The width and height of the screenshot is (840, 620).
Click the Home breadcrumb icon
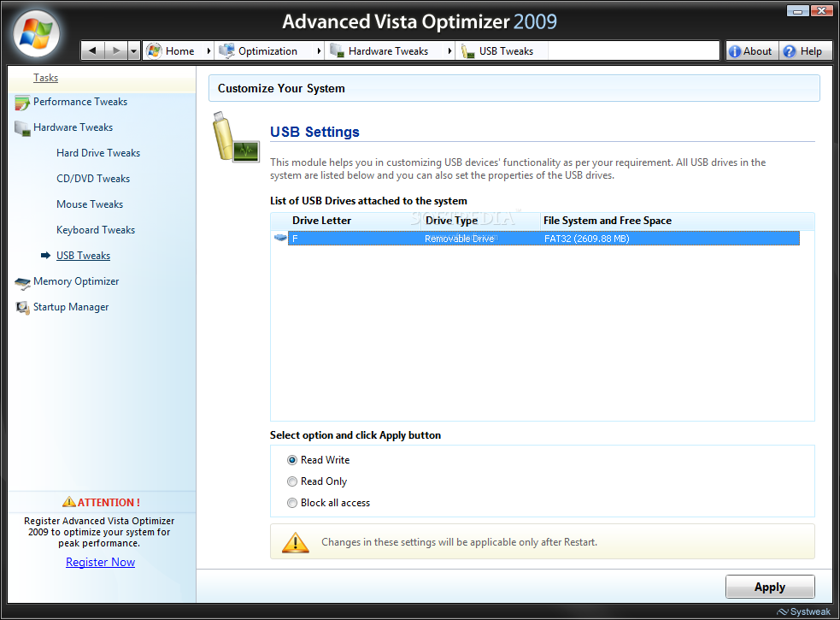(x=155, y=51)
